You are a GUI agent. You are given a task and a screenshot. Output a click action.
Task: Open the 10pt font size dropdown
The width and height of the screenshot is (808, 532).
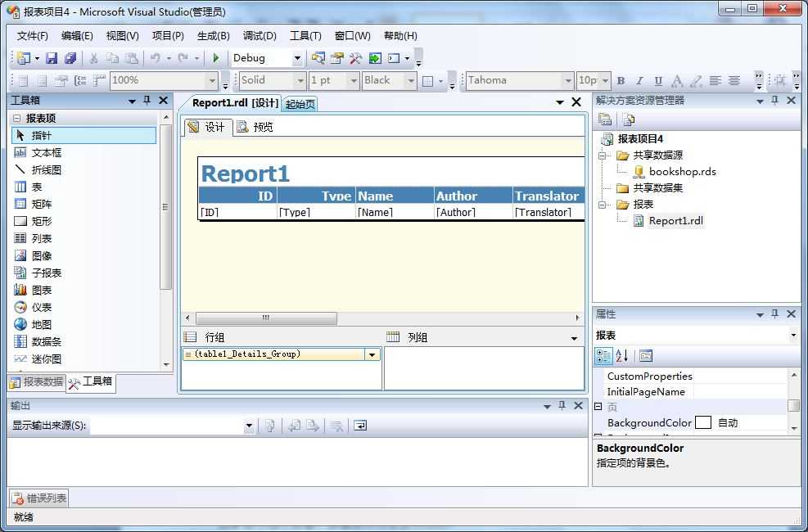point(606,81)
